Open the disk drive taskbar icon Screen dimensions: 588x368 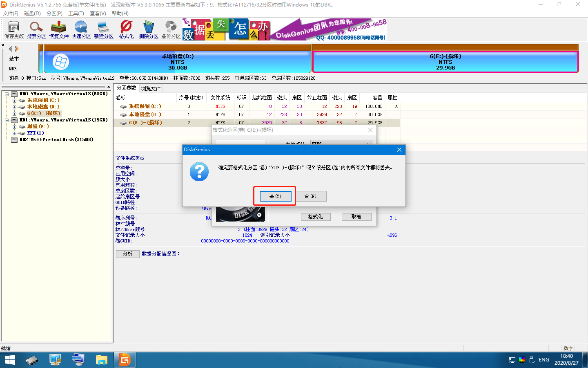click(32, 360)
